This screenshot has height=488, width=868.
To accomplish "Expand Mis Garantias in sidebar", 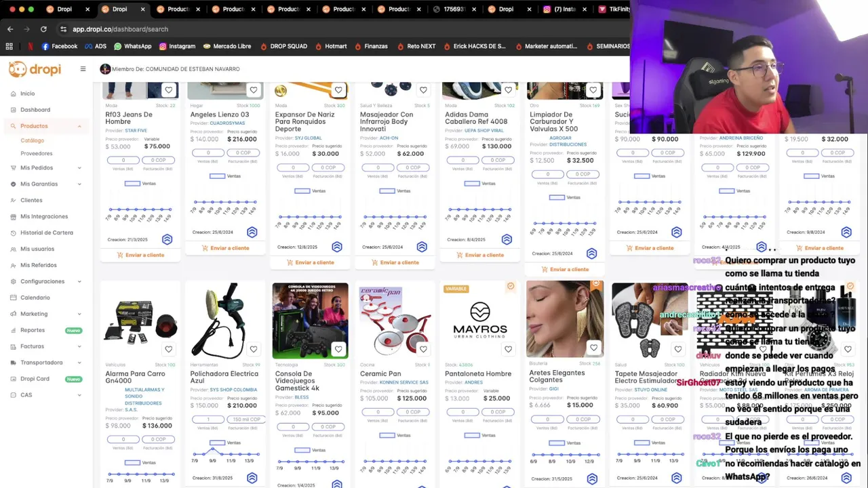I will click(x=79, y=184).
